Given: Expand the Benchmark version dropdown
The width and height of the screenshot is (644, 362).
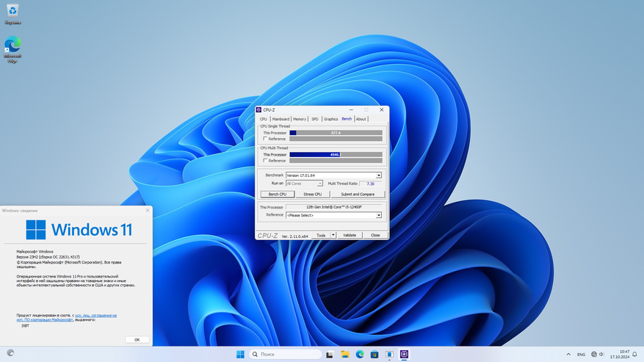Looking at the screenshot, I should (x=379, y=175).
